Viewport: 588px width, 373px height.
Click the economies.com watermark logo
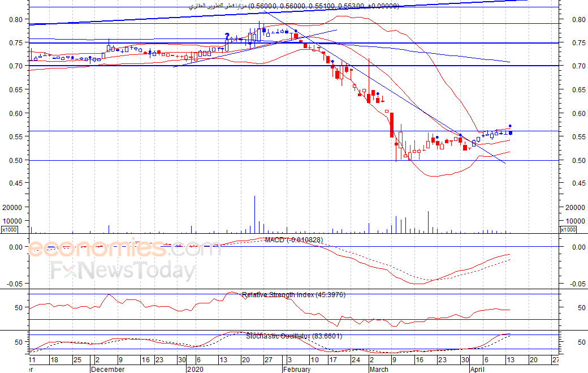coord(125,248)
